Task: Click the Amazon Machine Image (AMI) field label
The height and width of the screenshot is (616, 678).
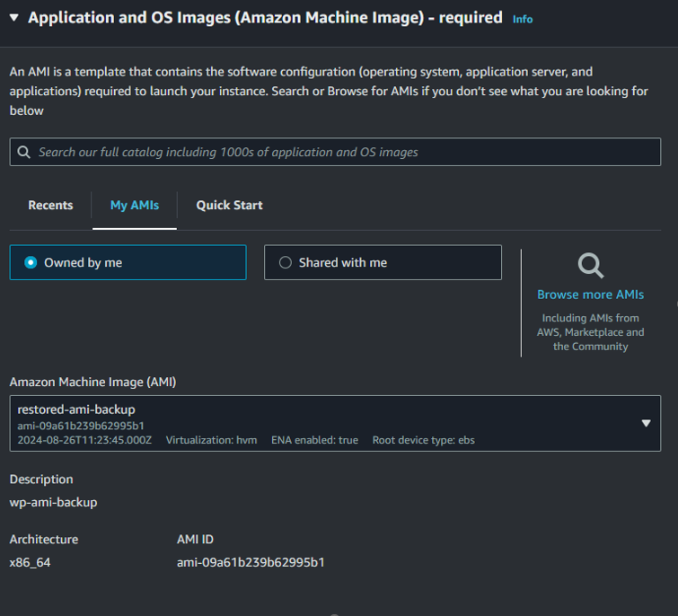Action: click(x=92, y=383)
